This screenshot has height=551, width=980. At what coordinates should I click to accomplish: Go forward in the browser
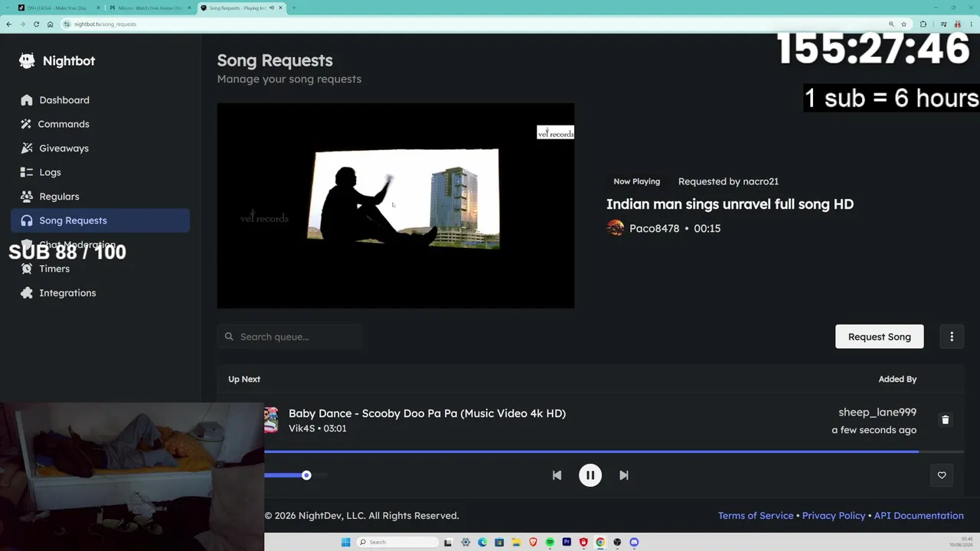[x=22, y=24]
